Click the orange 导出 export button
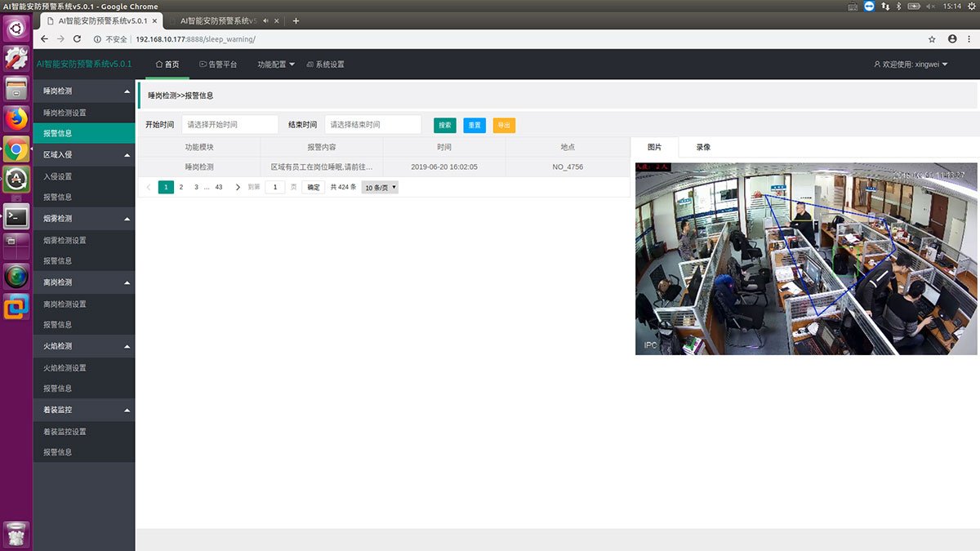980x551 pixels. tap(504, 125)
